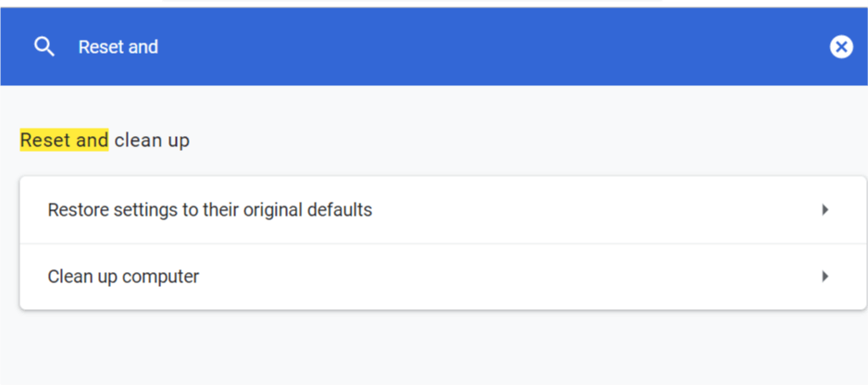Open the Clean up computer option
The width and height of the screenshot is (868, 385).
[443, 277]
